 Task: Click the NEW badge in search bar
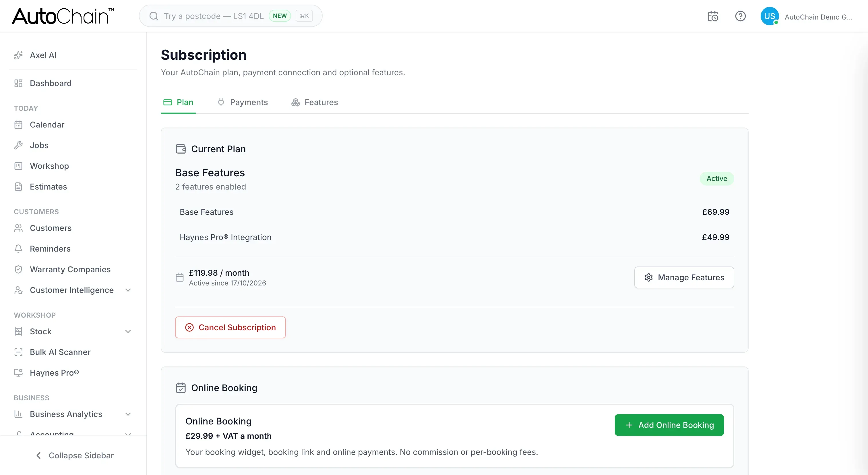tap(280, 16)
